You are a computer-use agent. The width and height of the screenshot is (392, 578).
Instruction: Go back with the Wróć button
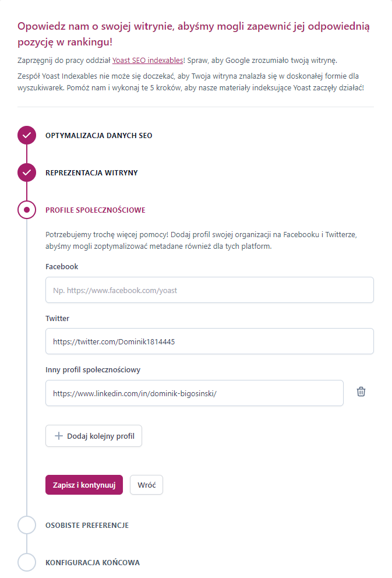[x=146, y=485]
